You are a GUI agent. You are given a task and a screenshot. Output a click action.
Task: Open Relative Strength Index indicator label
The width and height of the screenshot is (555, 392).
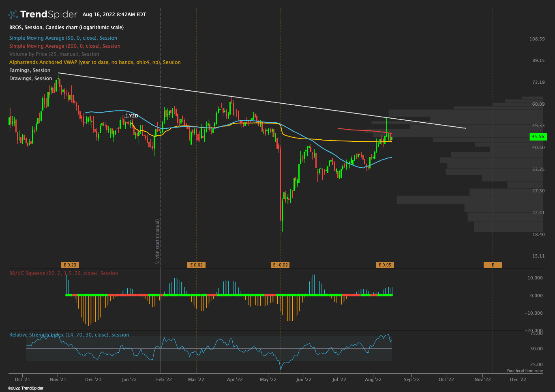69,335
